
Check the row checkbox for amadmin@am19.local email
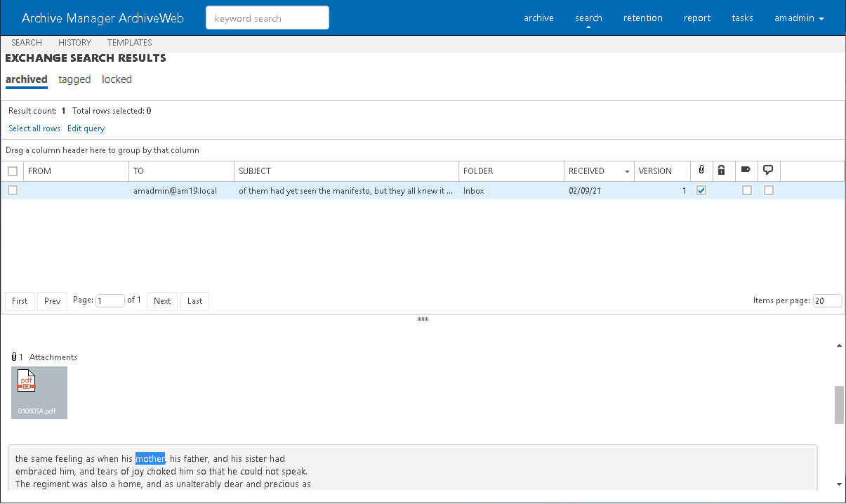(x=13, y=190)
